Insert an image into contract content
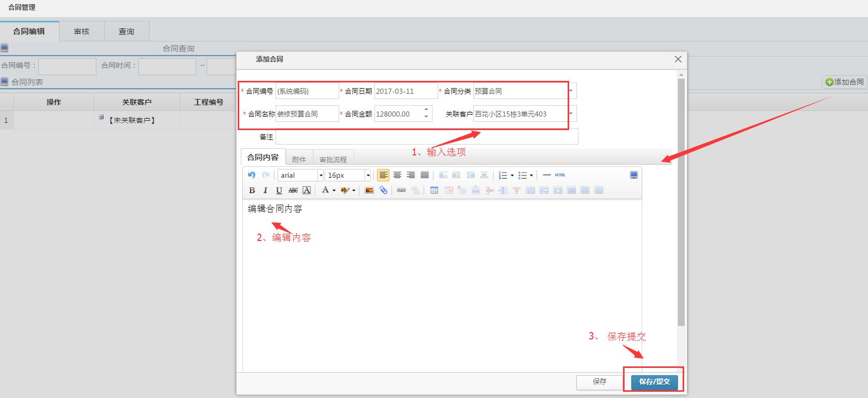The width and height of the screenshot is (868, 398). click(369, 190)
